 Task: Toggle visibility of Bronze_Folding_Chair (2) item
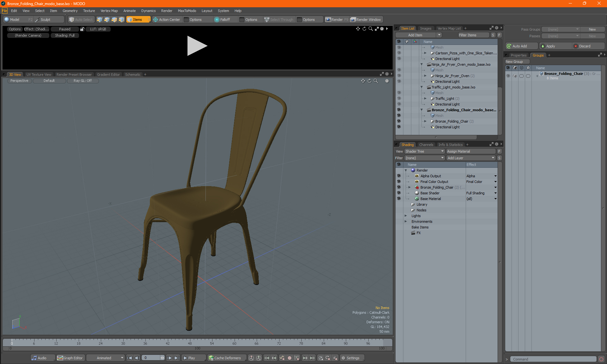[399, 121]
